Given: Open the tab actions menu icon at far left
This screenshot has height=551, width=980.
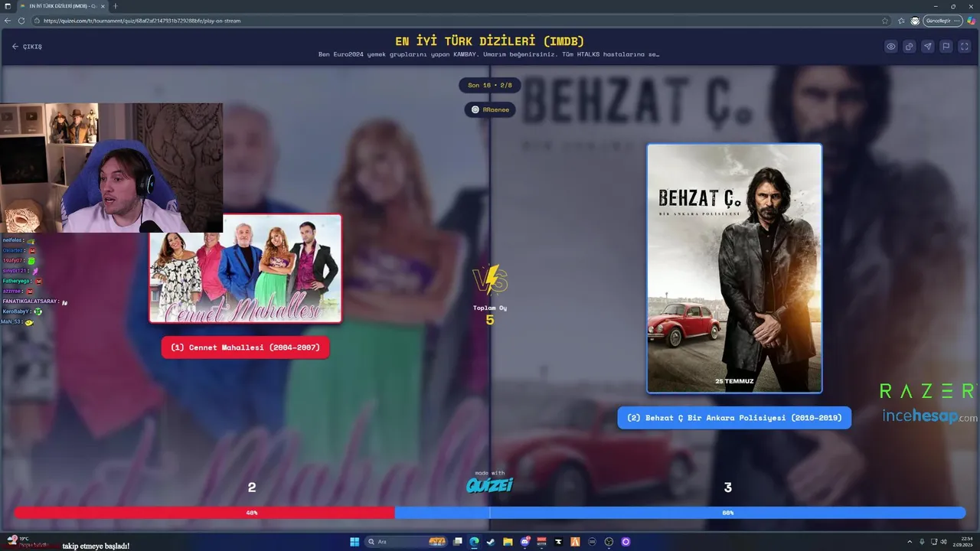Looking at the screenshot, I should (x=7, y=6).
